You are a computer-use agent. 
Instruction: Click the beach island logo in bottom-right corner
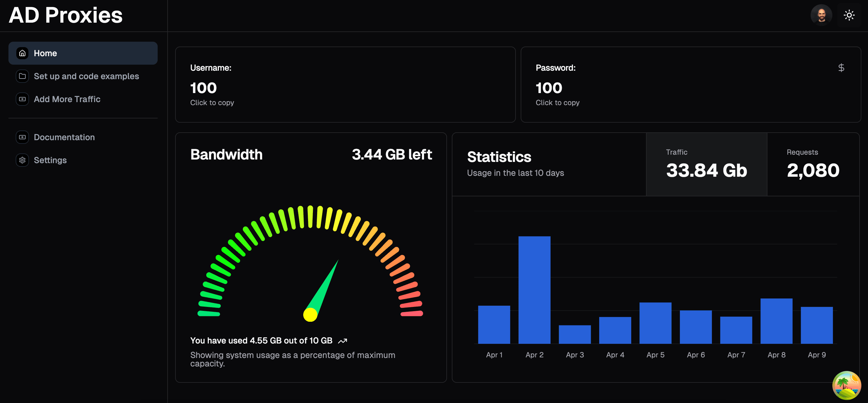[847, 385]
